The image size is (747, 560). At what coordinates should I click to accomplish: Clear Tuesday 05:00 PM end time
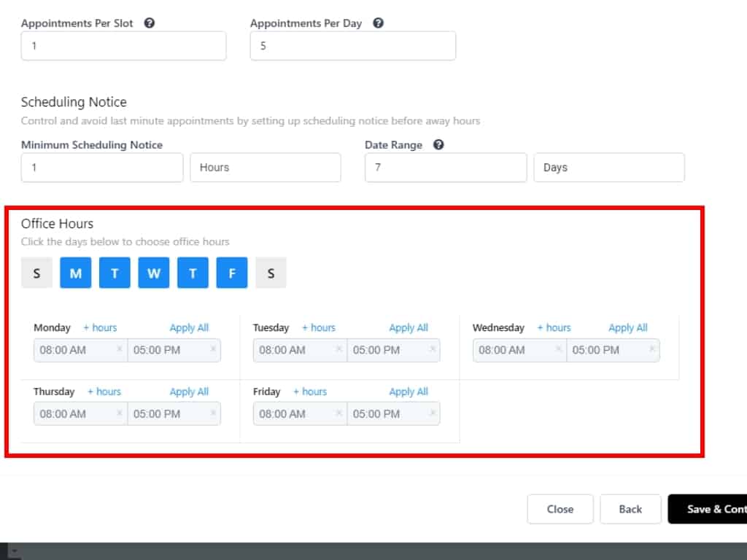(433, 349)
